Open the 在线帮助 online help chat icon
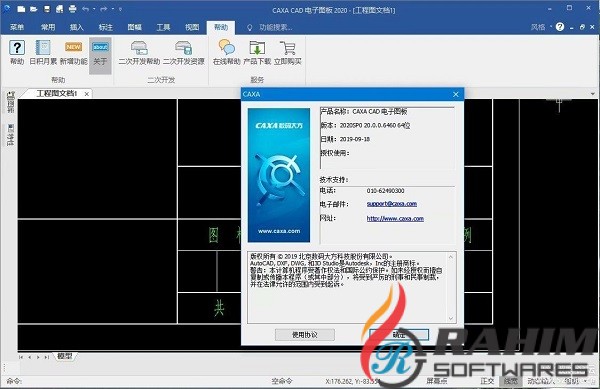Image resolution: width=600 pixels, height=389 pixels. coord(227,48)
